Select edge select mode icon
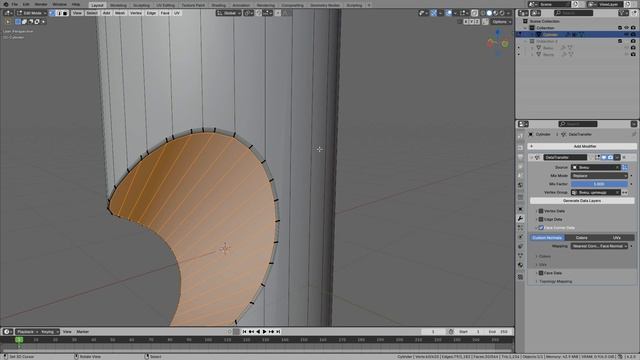Screen dimensions: 640x360 [58, 13]
